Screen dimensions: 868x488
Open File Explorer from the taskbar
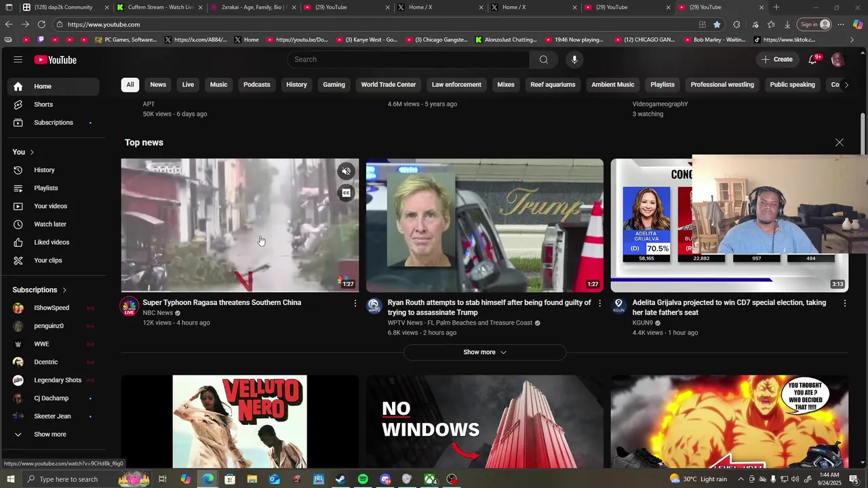click(252, 479)
